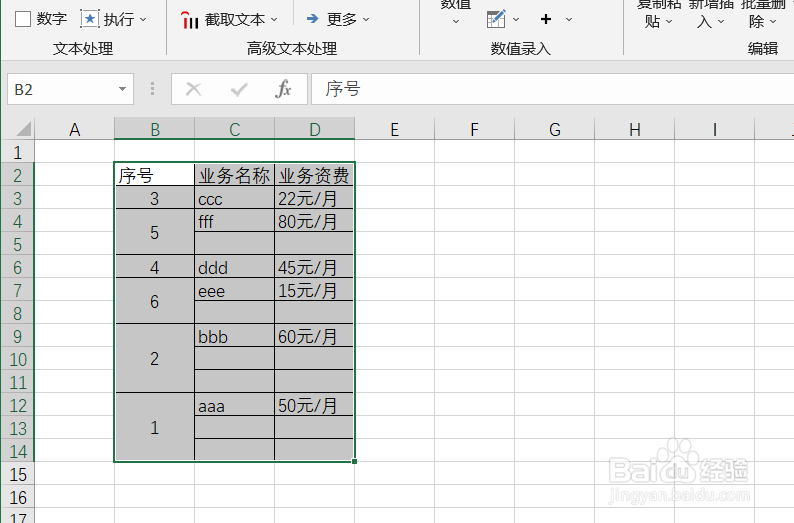
Task: Click the merged 序号 cell showing 5
Action: click(x=154, y=232)
